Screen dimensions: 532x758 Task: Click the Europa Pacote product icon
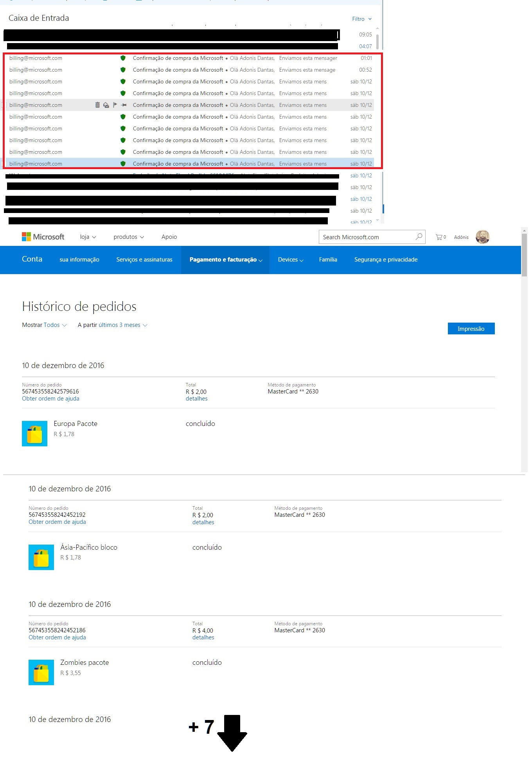pyautogui.click(x=34, y=433)
